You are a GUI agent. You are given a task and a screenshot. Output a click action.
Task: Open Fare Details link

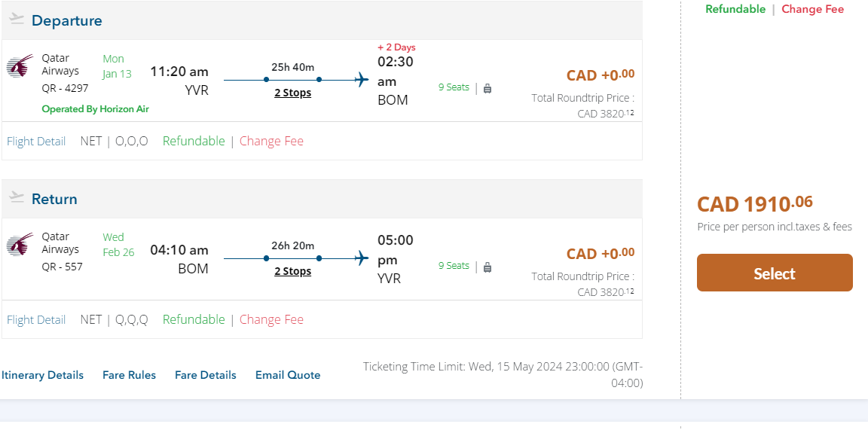(205, 375)
